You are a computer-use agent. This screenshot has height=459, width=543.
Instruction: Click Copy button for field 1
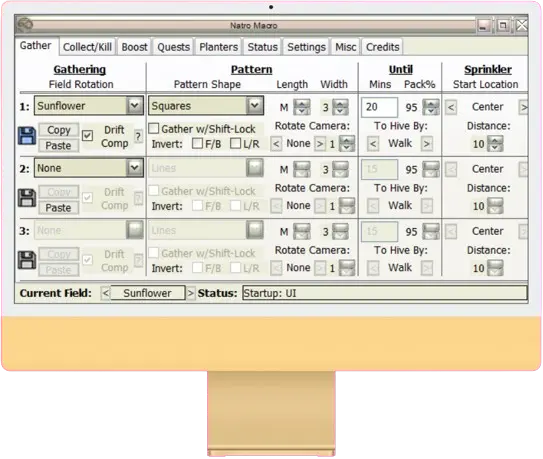point(59,130)
